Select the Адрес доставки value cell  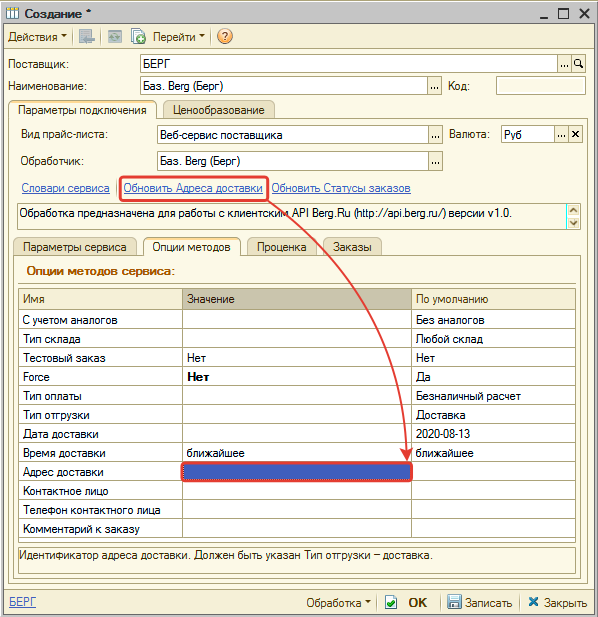tap(297, 472)
